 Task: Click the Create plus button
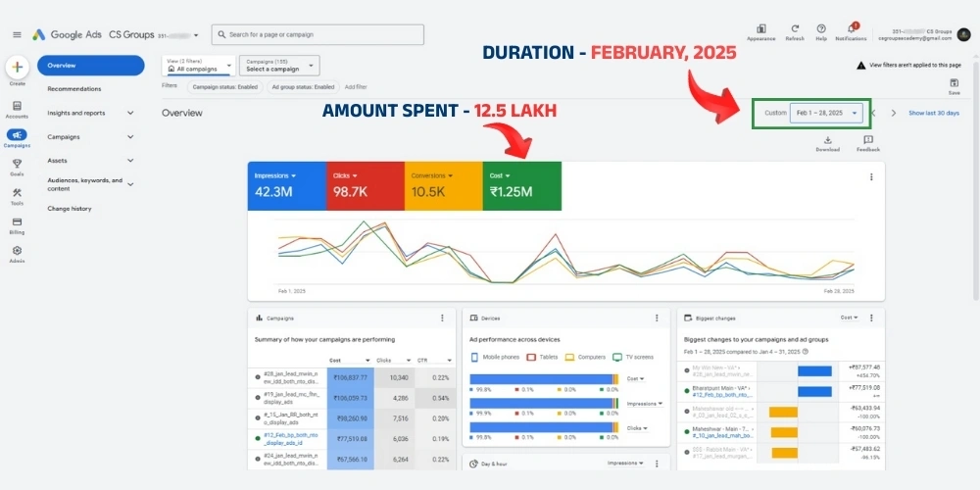[x=18, y=68]
